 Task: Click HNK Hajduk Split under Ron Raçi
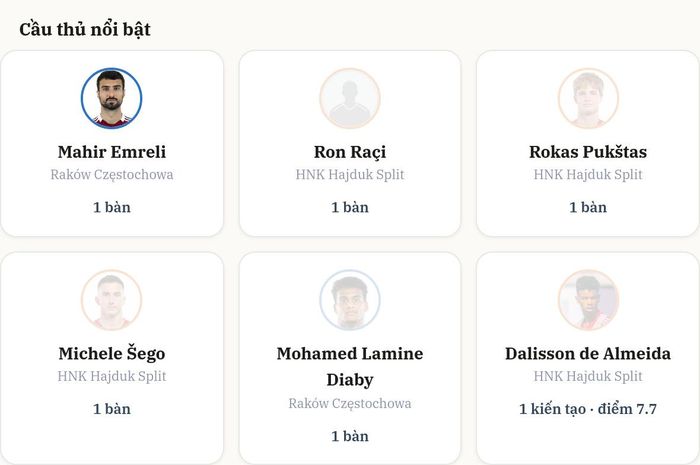(350, 174)
